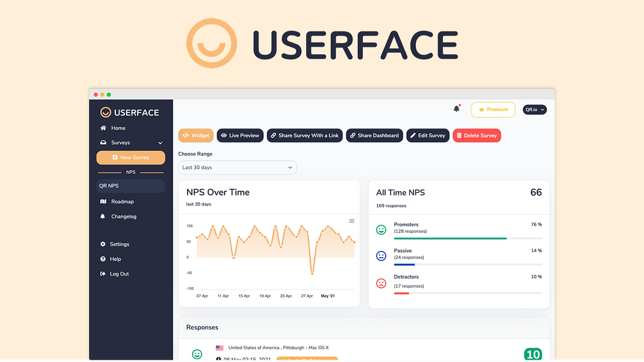Open Settings using the gear icon
Viewport: 644px width, 362px height.
[x=104, y=244]
